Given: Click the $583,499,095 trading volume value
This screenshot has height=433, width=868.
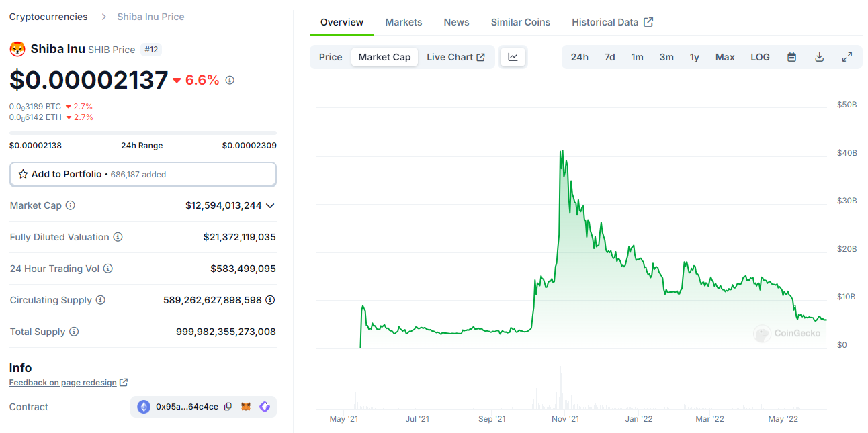Looking at the screenshot, I should pyautogui.click(x=243, y=269).
